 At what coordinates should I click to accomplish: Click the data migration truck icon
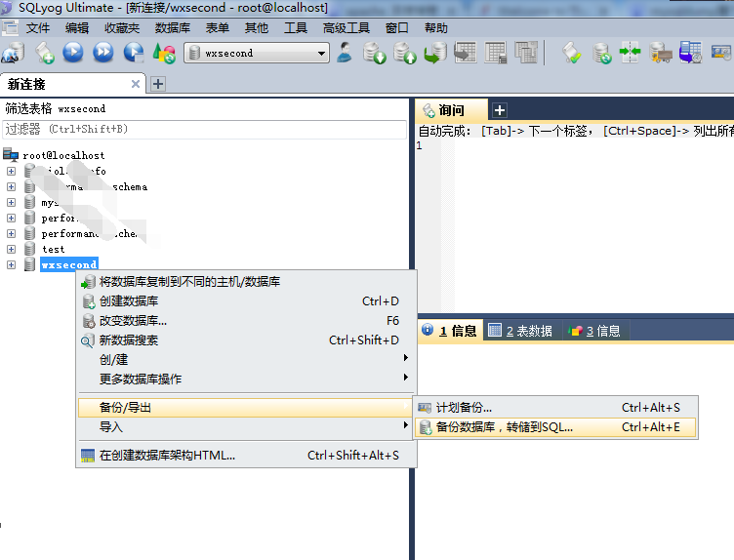[661, 53]
